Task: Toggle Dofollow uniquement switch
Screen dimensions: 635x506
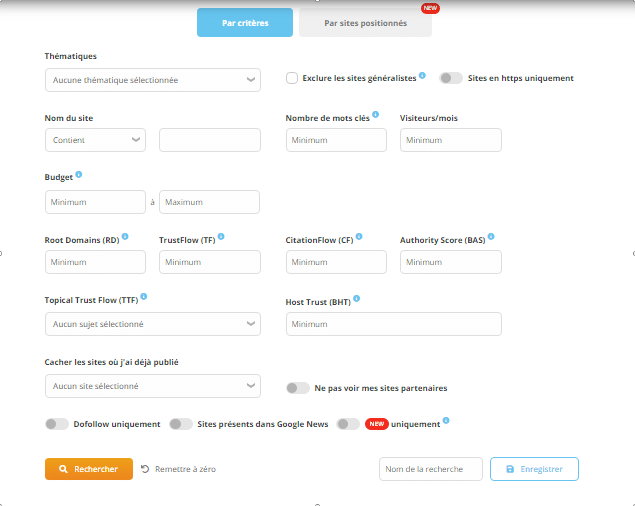Action: pos(57,424)
